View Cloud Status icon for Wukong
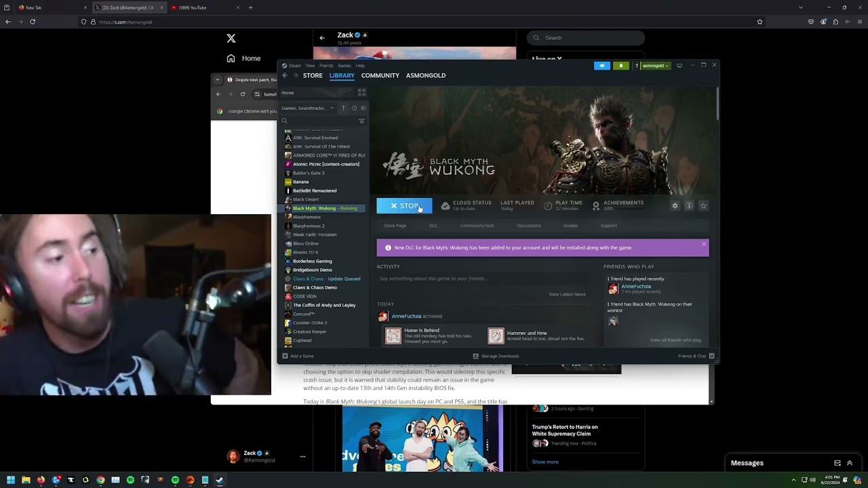 [x=446, y=206]
